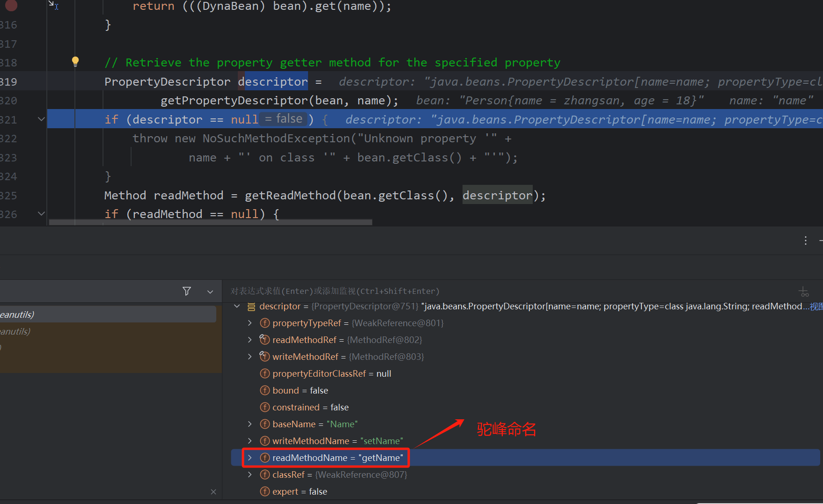Expand the readMethodRef node
The image size is (823, 504).
point(250,340)
